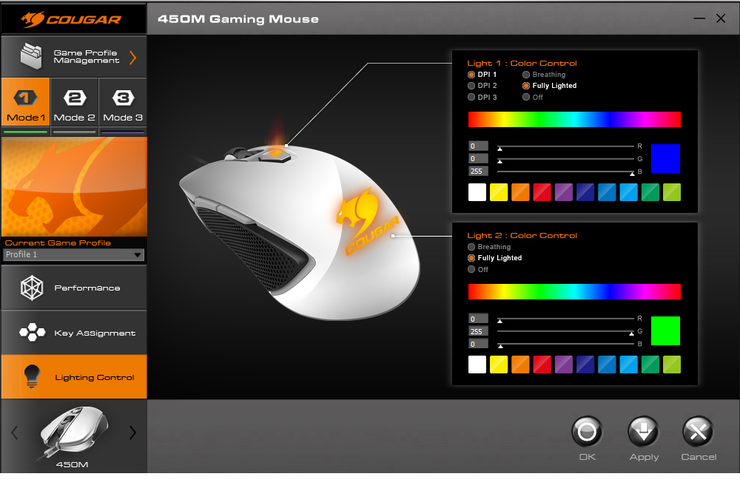The height and width of the screenshot is (485, 740).
Task: Cancel changes with the Cancel icon
Action: (698, 432)
